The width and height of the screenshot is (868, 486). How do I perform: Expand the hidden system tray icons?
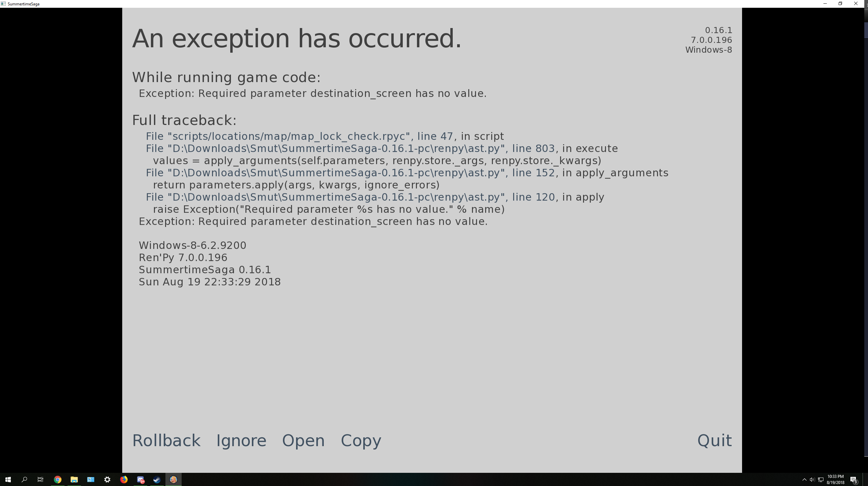(804, 480)
